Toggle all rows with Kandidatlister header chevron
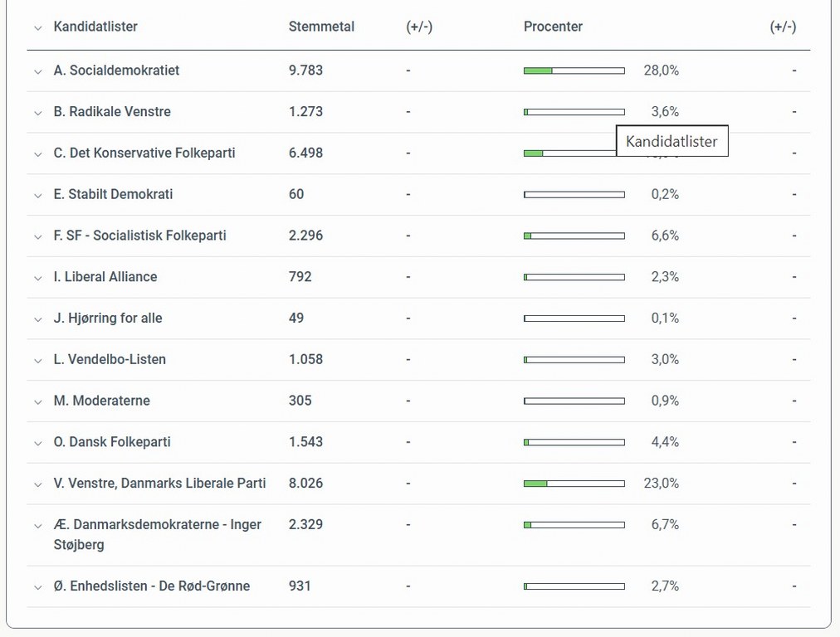Screen dimensions: 840x637 tap(37, 27)
